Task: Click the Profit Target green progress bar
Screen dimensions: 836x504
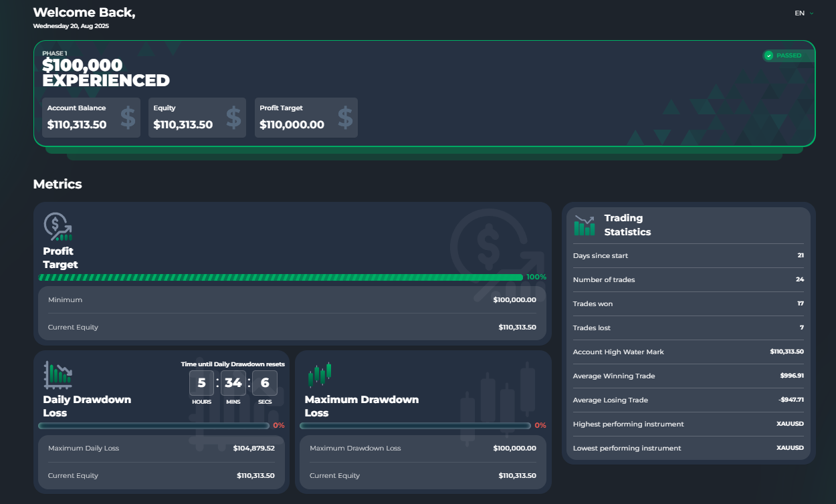Action: coord(281,277)
